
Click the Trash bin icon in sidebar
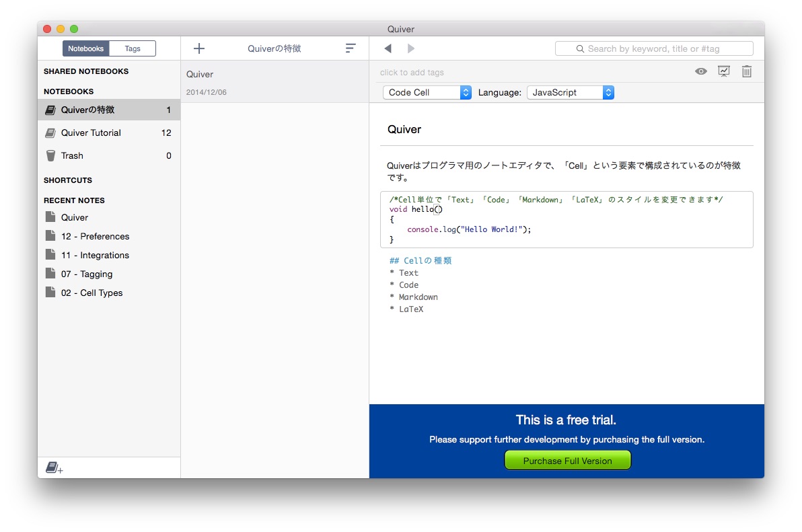click(x=50, y=155)
